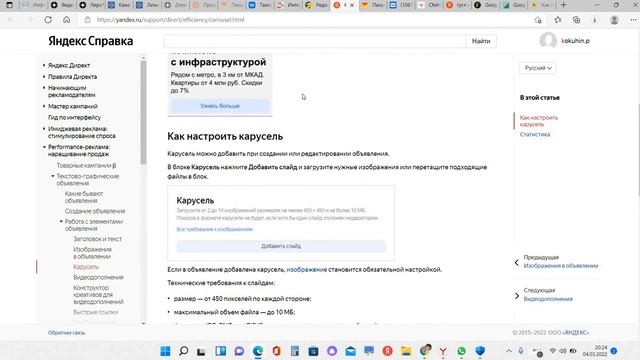Open the Яндекс Справка logo link
The height and width of the screenshot is (360, 640).
click(x=91, y=41)
